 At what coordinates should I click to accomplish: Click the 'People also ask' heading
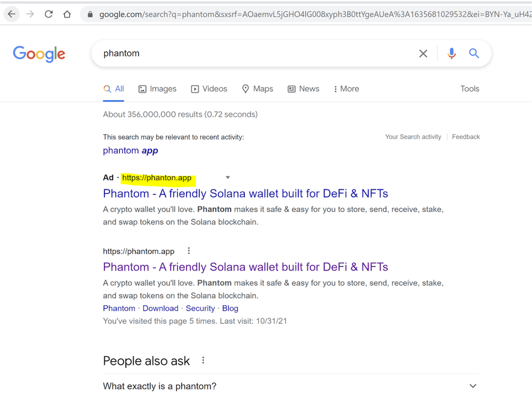click(x=147, y=361)
